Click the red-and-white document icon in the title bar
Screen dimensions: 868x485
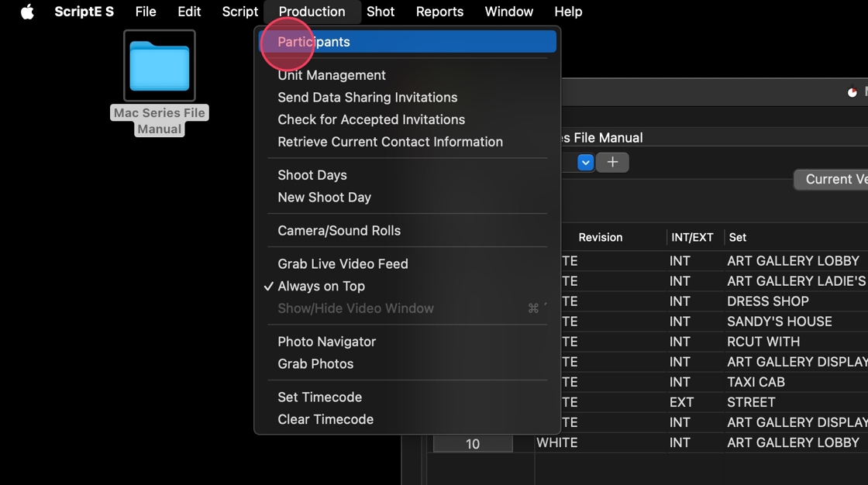pyautogui.click(x=852, y=92)
